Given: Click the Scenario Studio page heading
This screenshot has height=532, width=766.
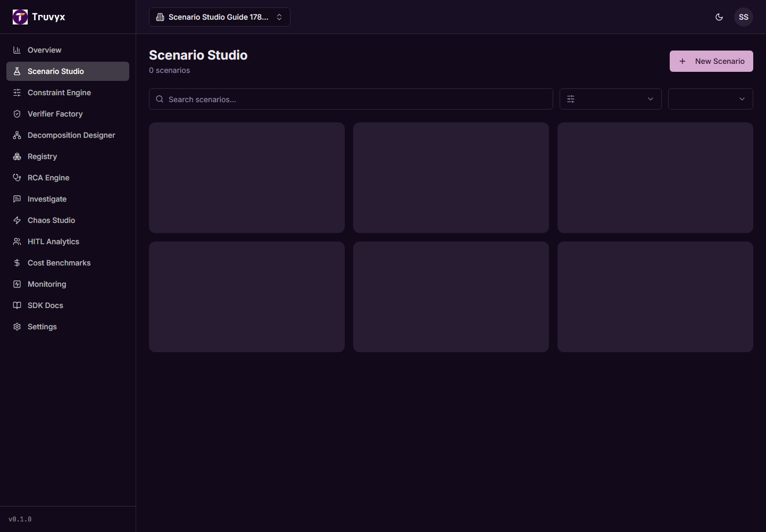Looking at the screenshot, I should tap(198, 55).
